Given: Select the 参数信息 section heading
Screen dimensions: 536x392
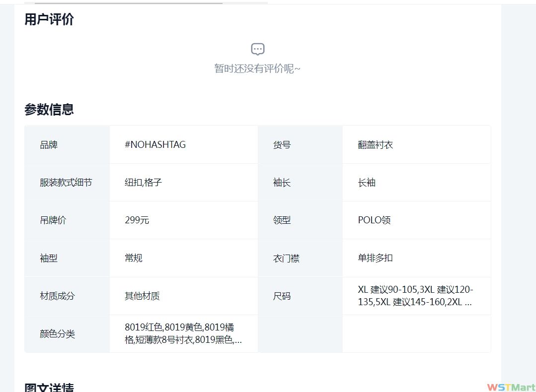Looking at the screenshot, I should [49, 109].
